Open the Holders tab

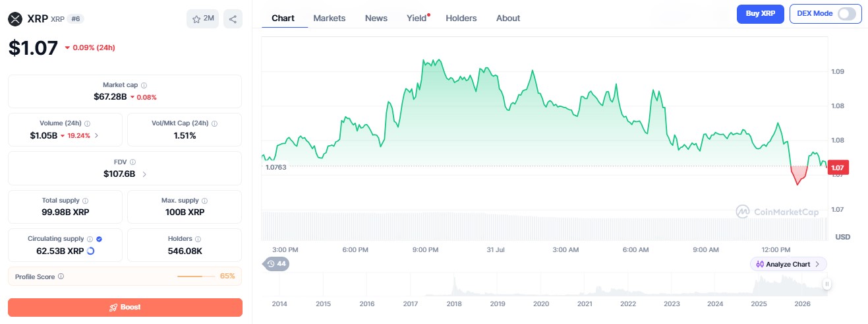point(461,18)
